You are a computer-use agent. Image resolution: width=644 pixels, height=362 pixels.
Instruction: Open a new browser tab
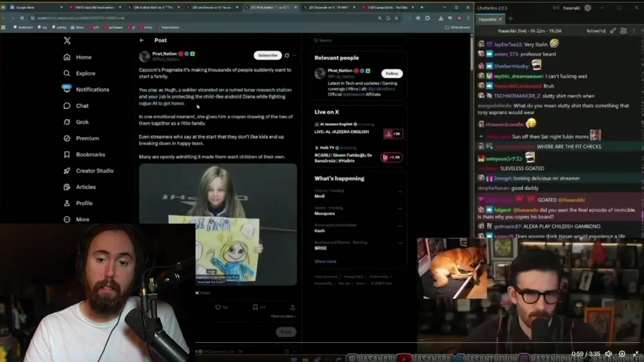coord(421,8)
